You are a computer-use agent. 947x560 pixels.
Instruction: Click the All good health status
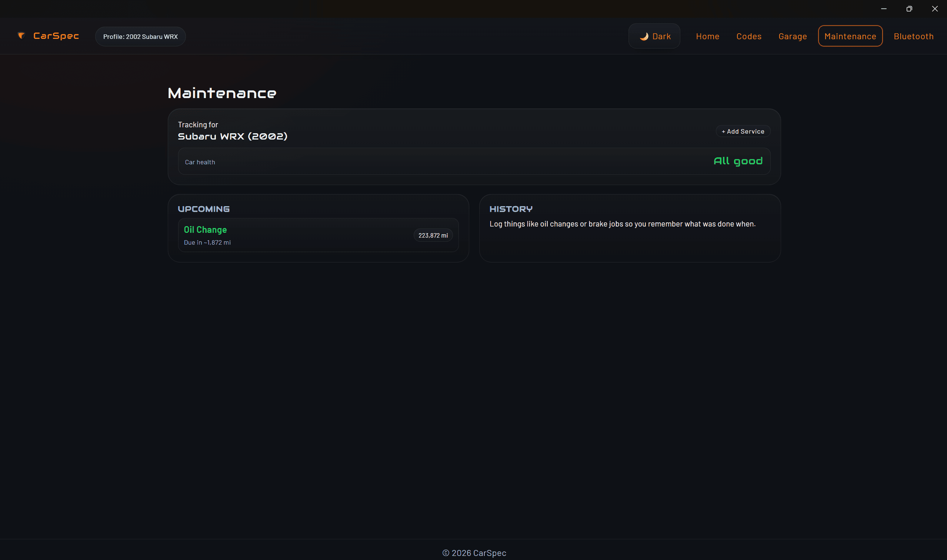(x=738, y=161)
